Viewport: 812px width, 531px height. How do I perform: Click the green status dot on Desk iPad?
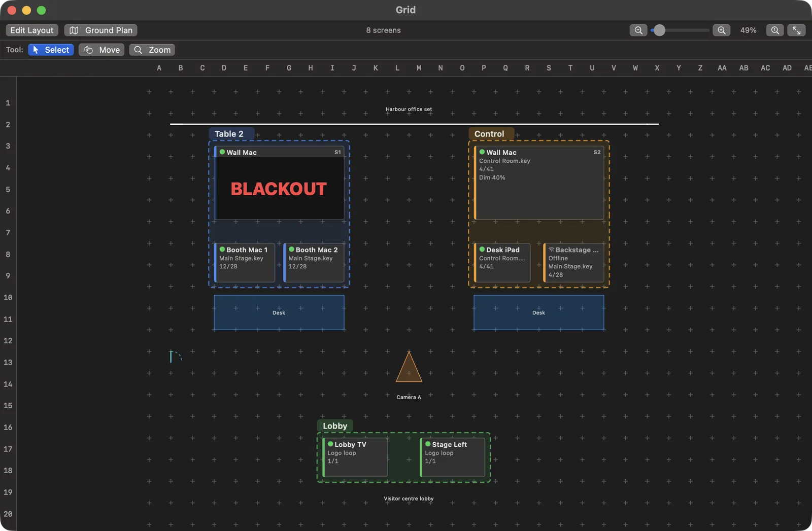482,250
